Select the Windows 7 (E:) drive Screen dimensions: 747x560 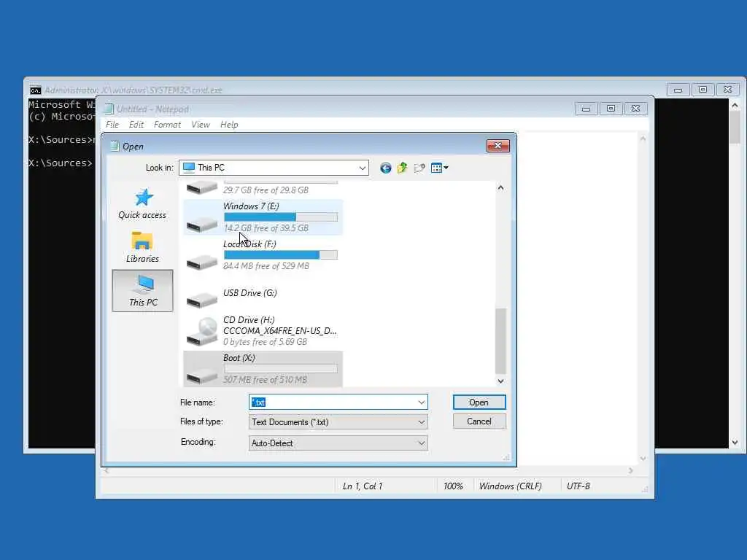pyautogui.click(x=263, y=217)
